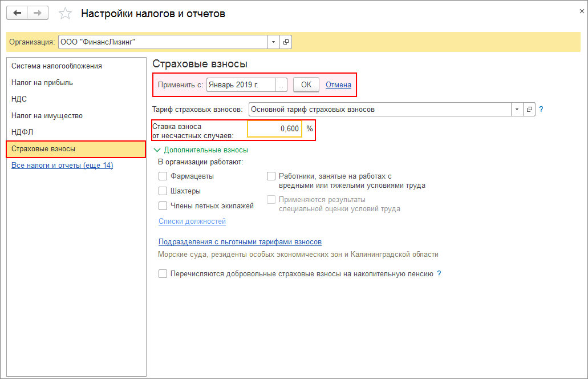Check the 'Шахтеры' option
Viewport: 588px width, 379px height.
pyautogui.click(x=163, y=191)
